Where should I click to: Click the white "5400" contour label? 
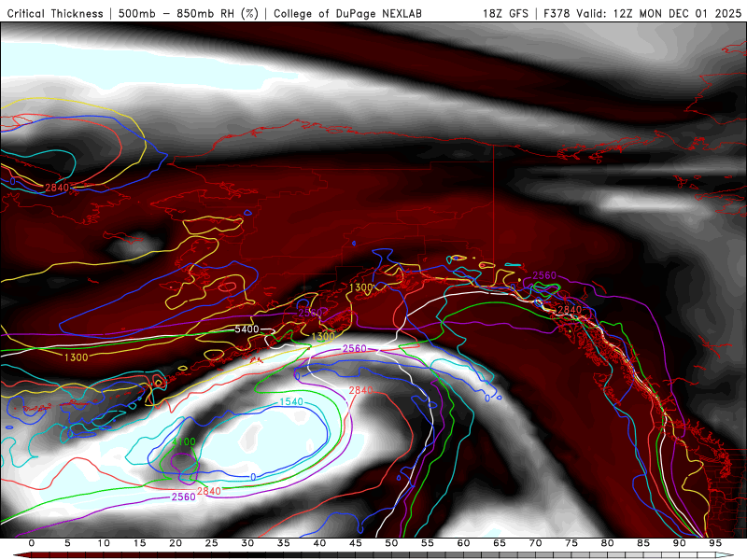[247, 329]
